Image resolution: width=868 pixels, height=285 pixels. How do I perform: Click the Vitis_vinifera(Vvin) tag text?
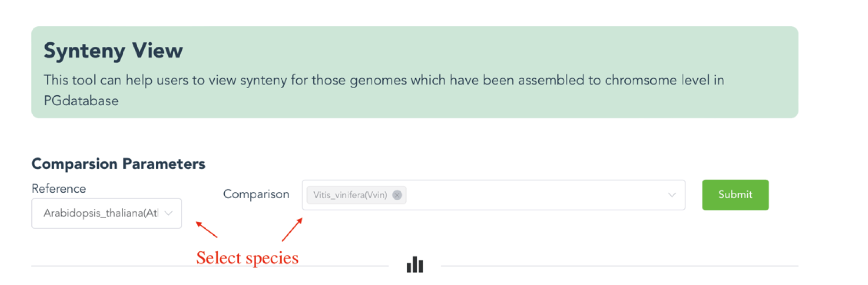350,195
